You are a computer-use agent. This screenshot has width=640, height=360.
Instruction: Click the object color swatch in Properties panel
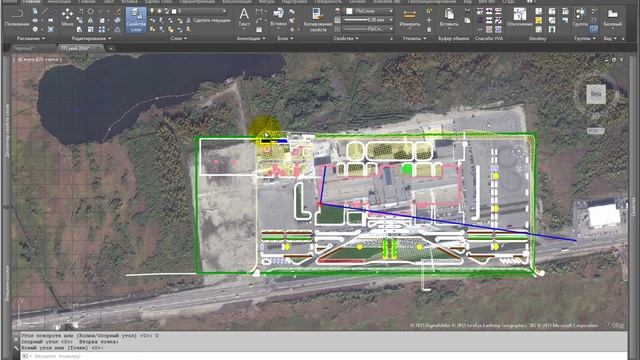(x=349, y=11)
